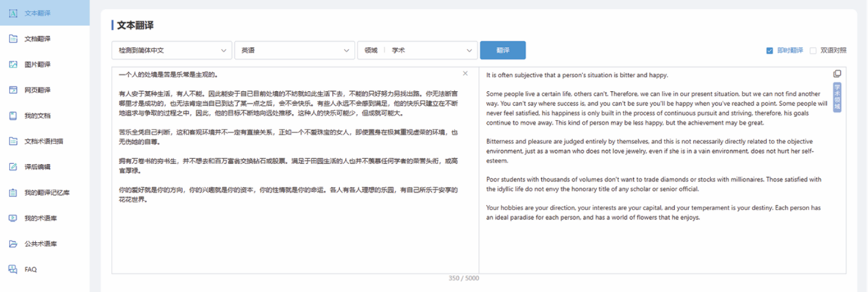Click the paragraph starting "Your hobbies are your direction"
Screen dimensions: 868x292
click(654, 213)
